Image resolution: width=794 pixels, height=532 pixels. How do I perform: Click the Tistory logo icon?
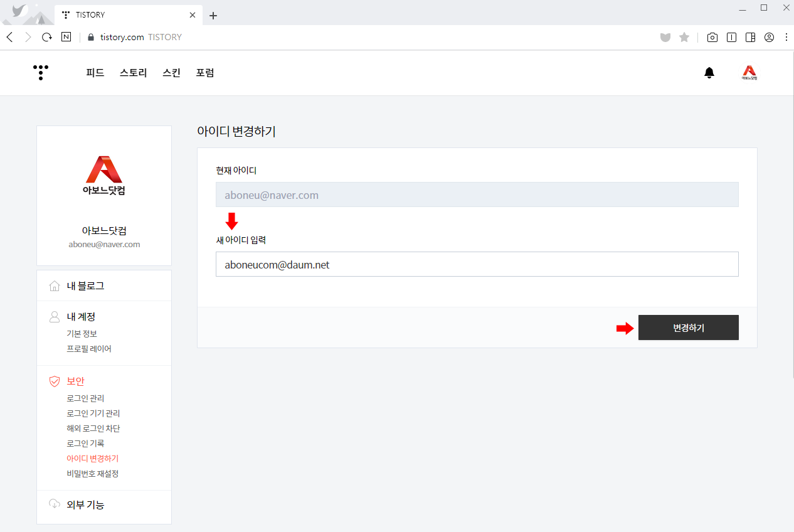point(41,73)
